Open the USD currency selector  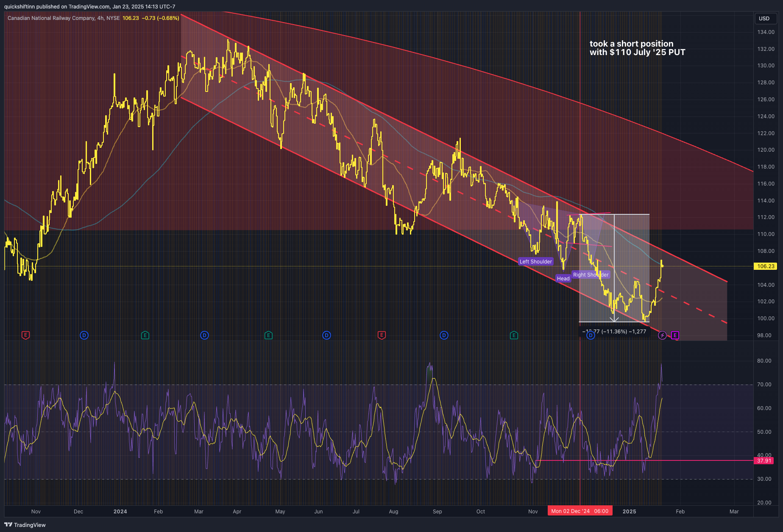coord(765,19)
